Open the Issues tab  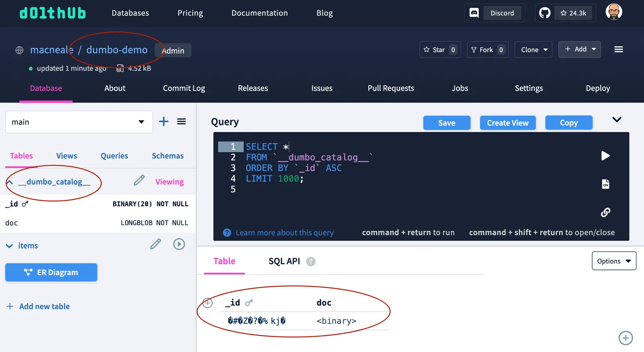coord(322,88)
